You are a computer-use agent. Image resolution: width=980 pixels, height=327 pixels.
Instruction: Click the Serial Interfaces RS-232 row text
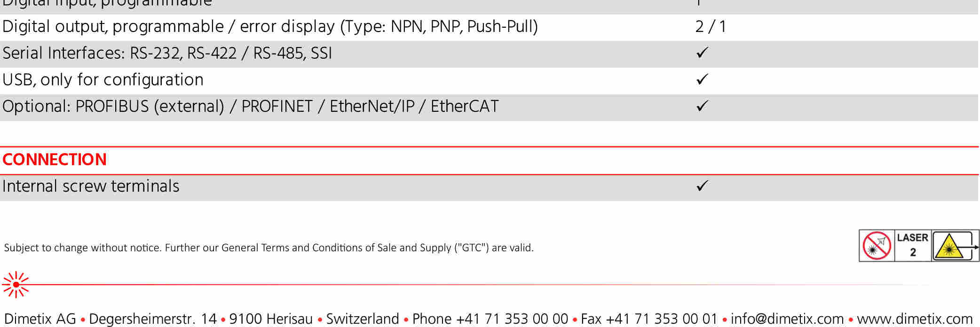coord(167,53)
